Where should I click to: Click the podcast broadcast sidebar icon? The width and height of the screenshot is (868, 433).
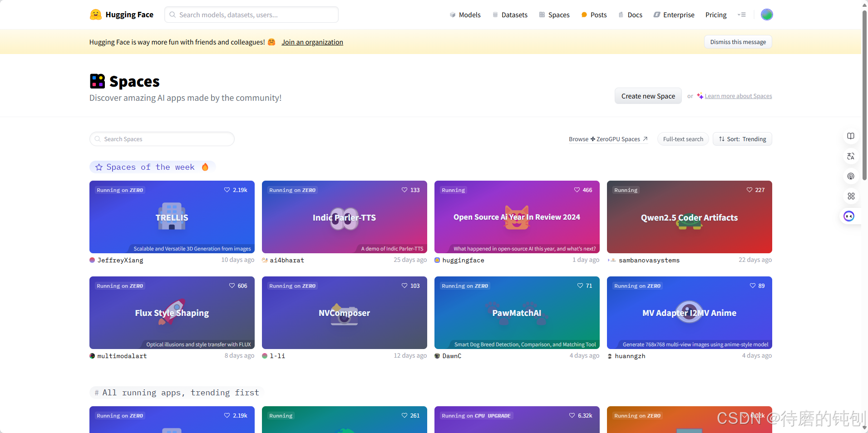[851, 176]
